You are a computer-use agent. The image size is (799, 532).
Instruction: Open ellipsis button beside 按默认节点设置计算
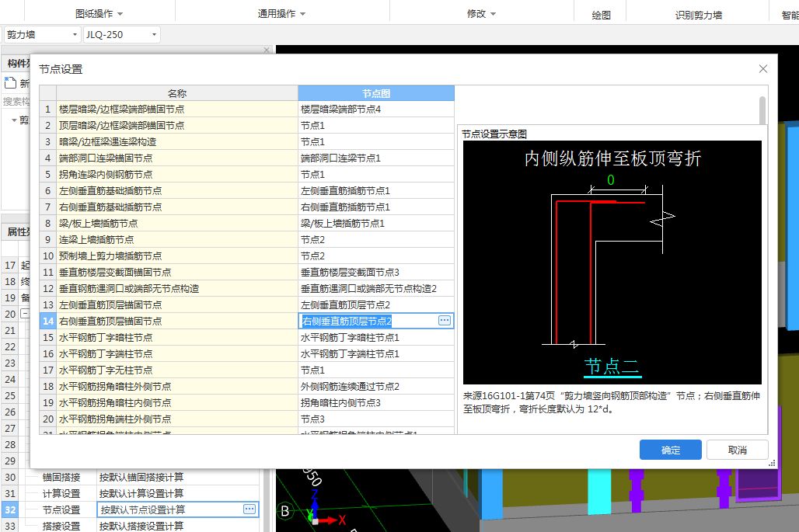click(249, 509)
